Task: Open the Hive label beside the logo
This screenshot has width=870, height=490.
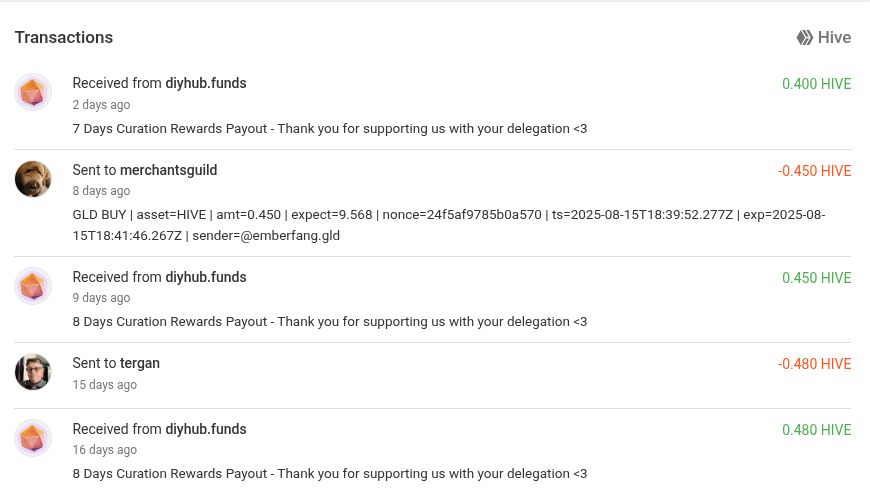Action: coord(834,38)
